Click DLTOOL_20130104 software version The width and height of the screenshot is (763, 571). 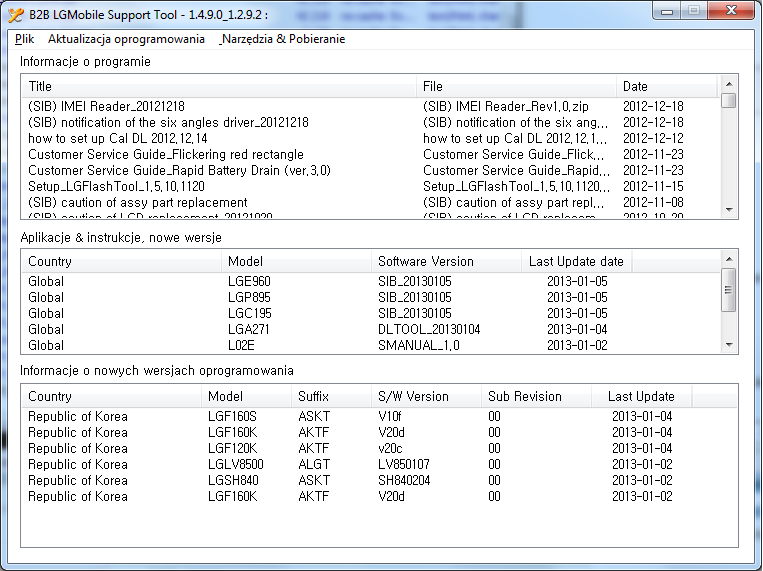point(429,330)
